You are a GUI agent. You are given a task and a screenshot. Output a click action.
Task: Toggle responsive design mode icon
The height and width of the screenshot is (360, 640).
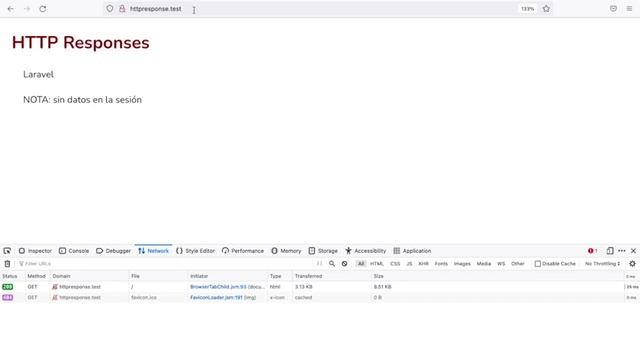610,251
